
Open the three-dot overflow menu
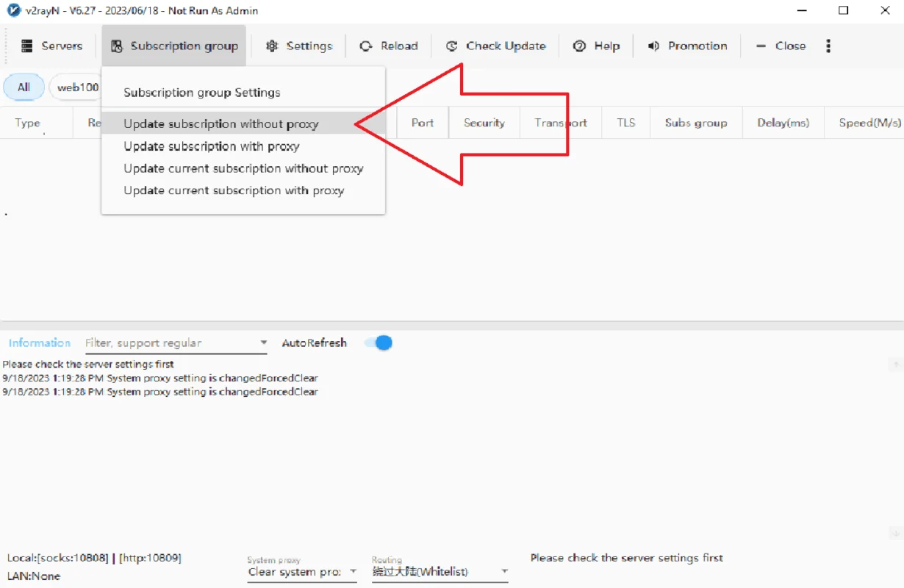(828, 46)
